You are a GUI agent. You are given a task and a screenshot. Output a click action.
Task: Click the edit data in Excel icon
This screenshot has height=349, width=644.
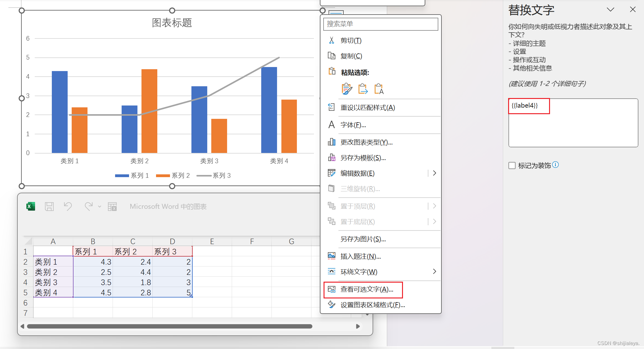tap(112, 206)
